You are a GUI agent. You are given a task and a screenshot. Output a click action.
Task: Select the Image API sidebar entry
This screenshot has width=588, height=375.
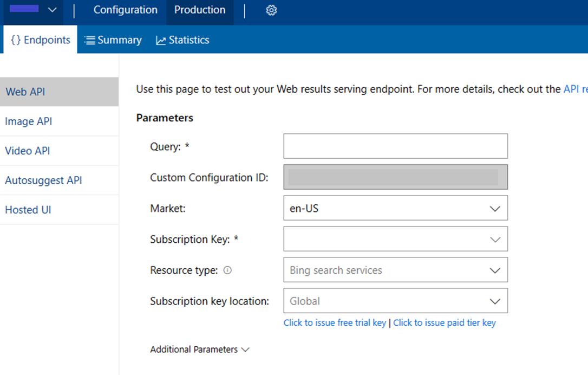coord(28,121)
